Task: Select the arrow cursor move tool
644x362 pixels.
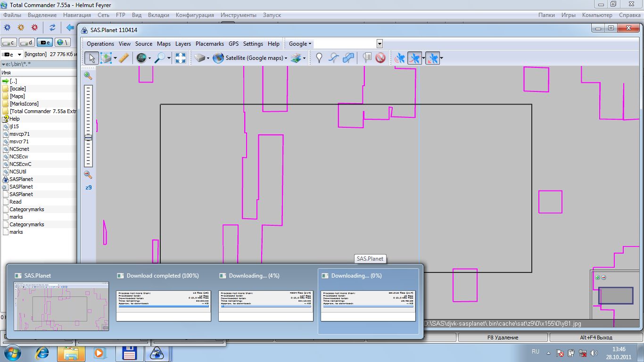Action: 92,58
